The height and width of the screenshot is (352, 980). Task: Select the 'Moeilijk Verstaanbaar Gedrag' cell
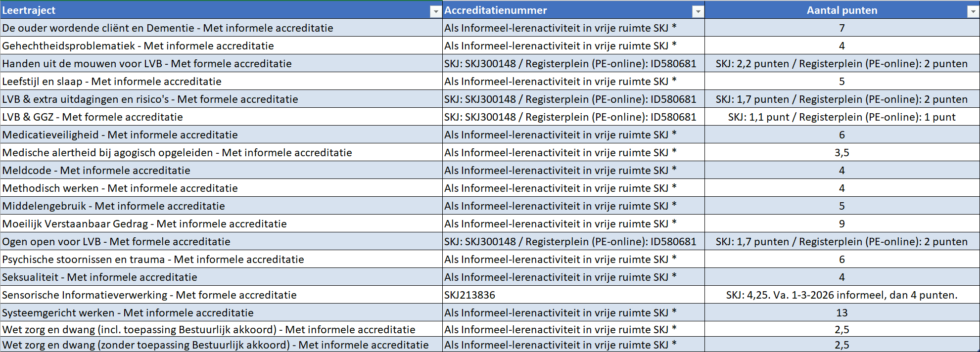point(144,224)
